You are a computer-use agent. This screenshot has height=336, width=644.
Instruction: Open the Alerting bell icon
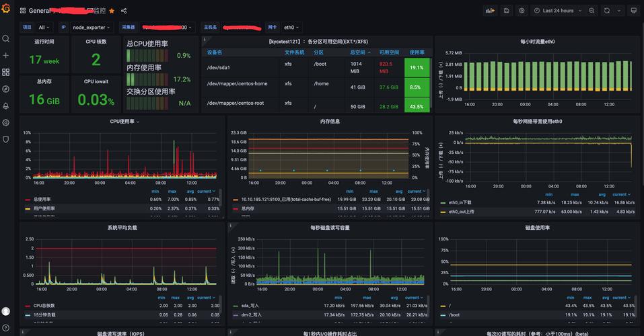click(6, 106)
